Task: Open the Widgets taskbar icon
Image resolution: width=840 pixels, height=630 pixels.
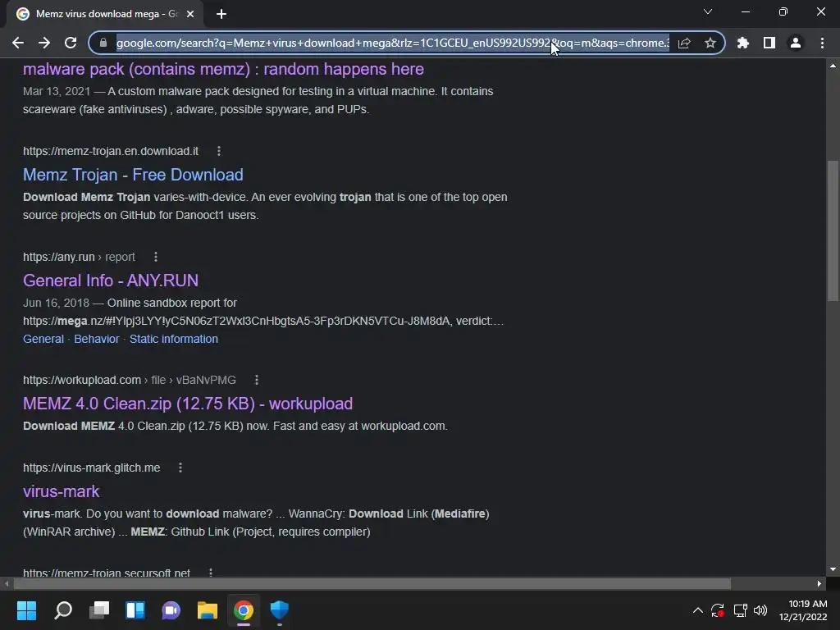Action: (x=135, y=610)
